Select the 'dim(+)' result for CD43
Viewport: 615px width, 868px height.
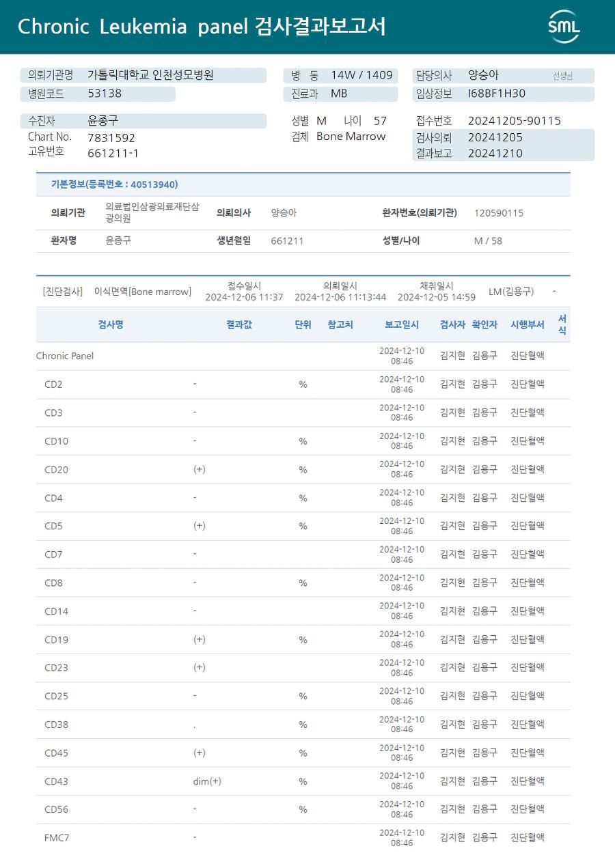click(207, 781)
